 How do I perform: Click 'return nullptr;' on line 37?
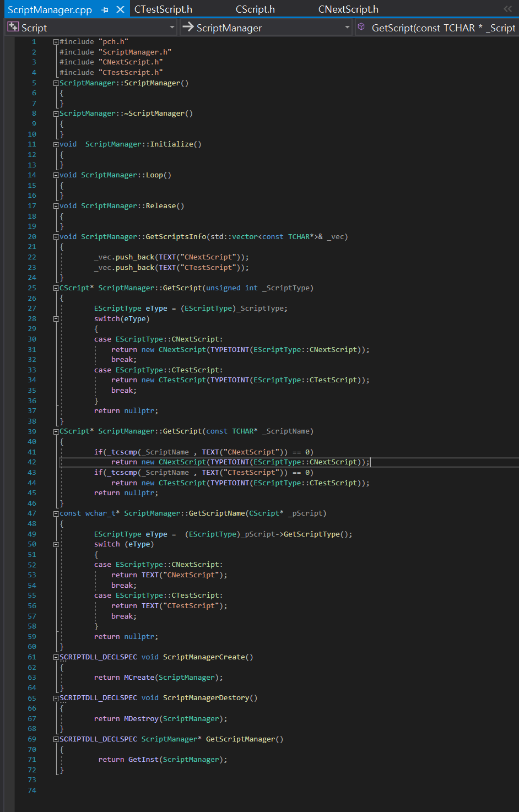126,411
